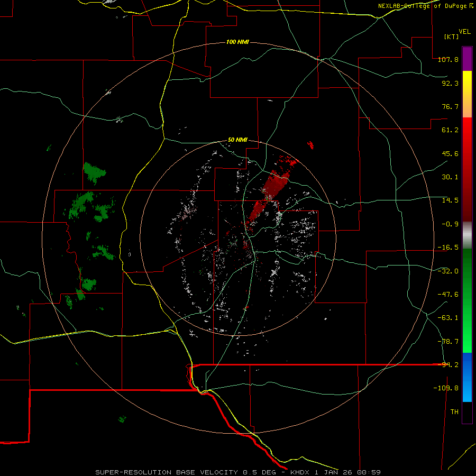
Task: Select the -109.8 legend value
Action: point(446,388)
